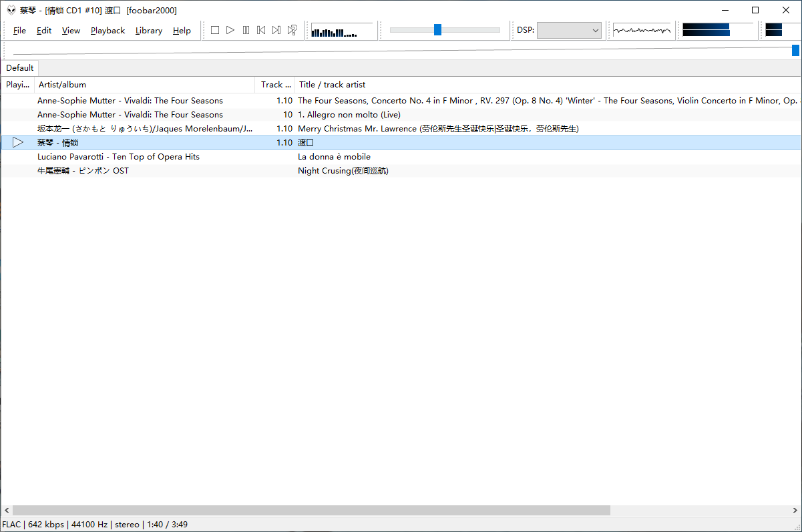This screenshot has width=802, height=532.
Task: Click the oscilloscope waveform display
Action: coord(642,31)
